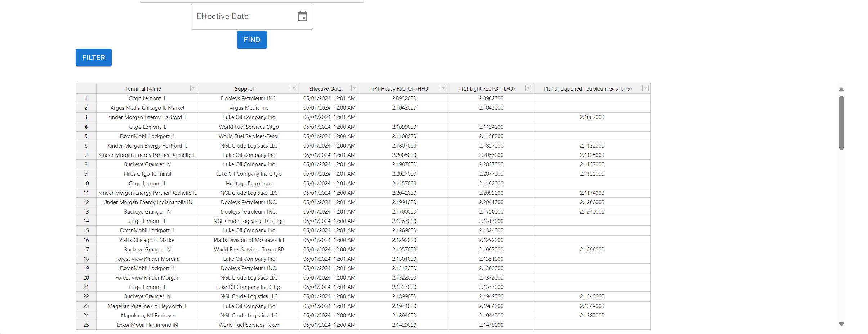Click the FILTER button

point(94,57)
